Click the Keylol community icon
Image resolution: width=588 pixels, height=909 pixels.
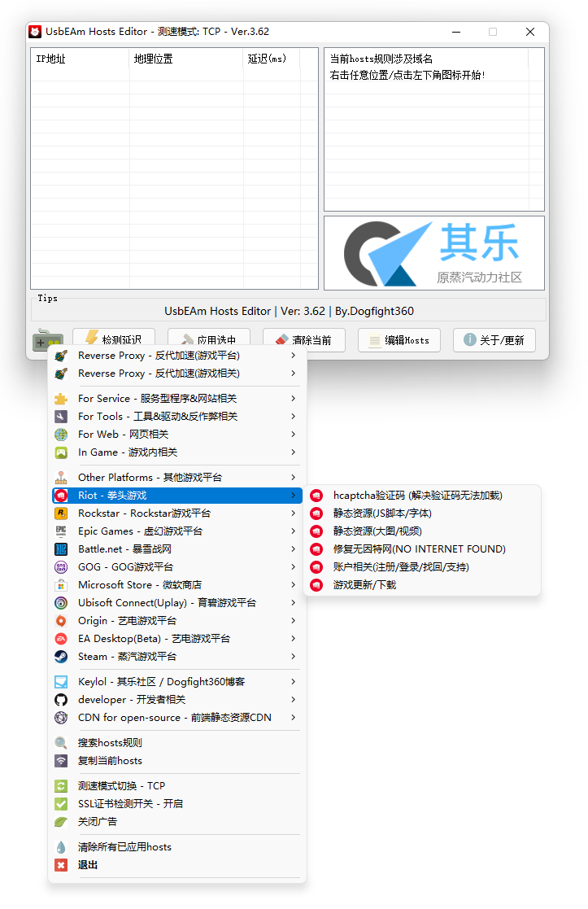(x=61, y=682)
